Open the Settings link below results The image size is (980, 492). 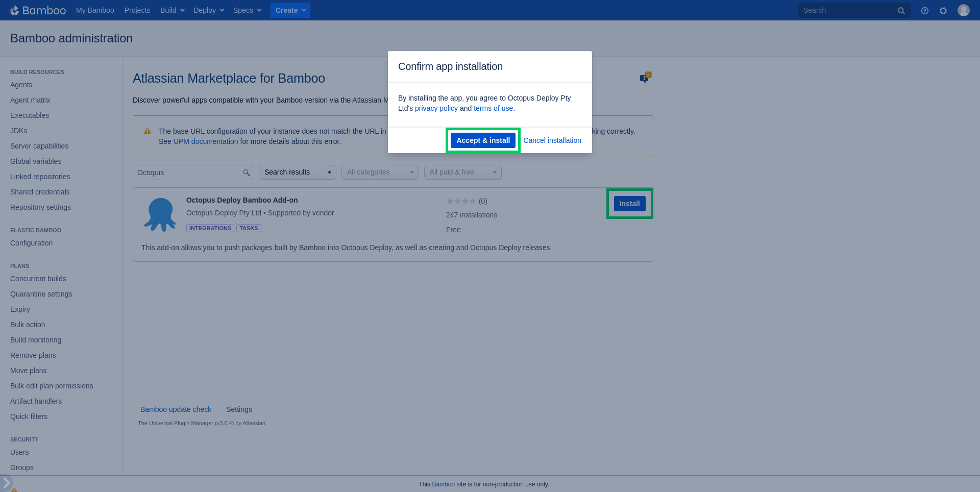(239, 409)
